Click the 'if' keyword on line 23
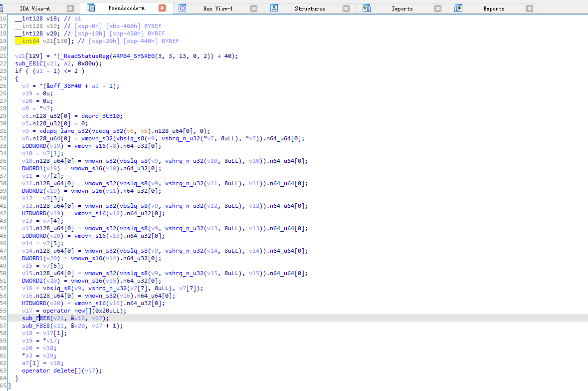 tap(18, 71)
